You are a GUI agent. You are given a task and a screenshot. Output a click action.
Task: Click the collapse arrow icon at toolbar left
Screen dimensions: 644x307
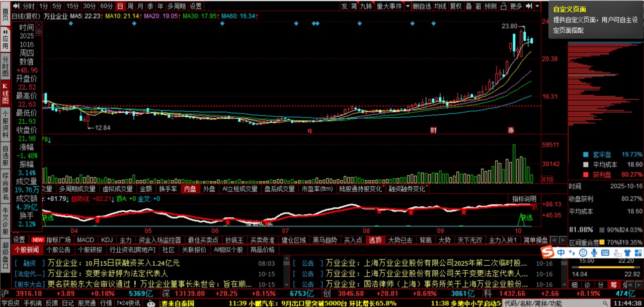pos(17,6)
